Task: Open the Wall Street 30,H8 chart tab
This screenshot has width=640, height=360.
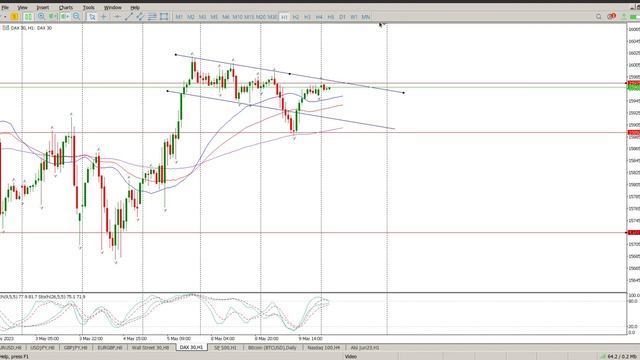Action: click(150, 348)
